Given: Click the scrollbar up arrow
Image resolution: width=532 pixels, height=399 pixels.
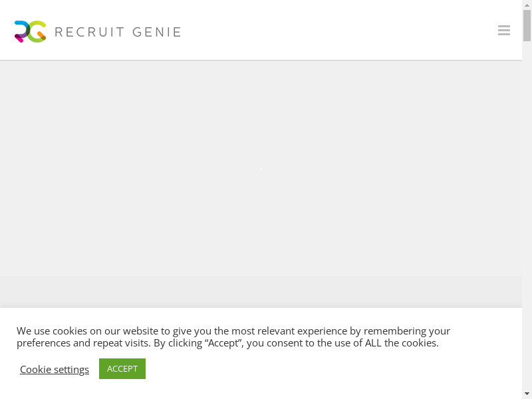Looking at the screenshot, I should [x=527, y=5].
